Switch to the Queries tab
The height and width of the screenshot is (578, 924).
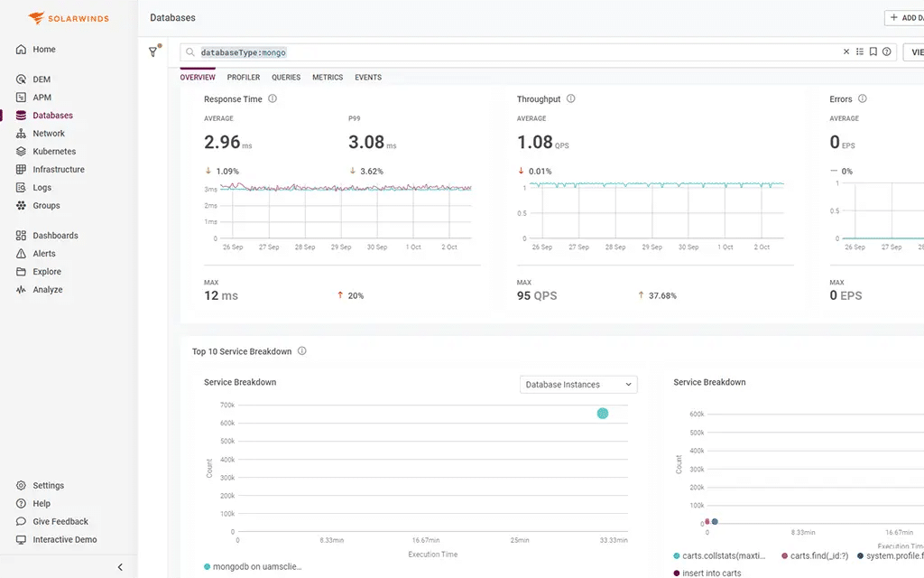(286, 78)
